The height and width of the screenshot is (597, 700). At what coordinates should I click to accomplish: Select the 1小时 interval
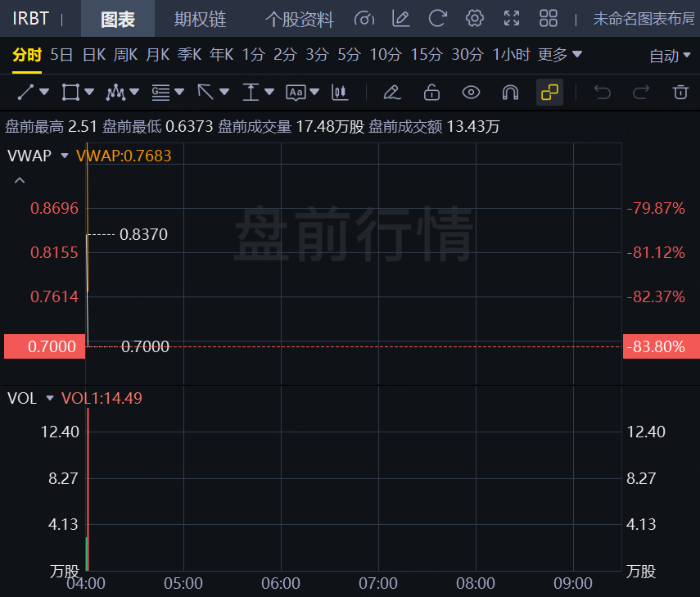pyautogui.click(x=511, y=55)
